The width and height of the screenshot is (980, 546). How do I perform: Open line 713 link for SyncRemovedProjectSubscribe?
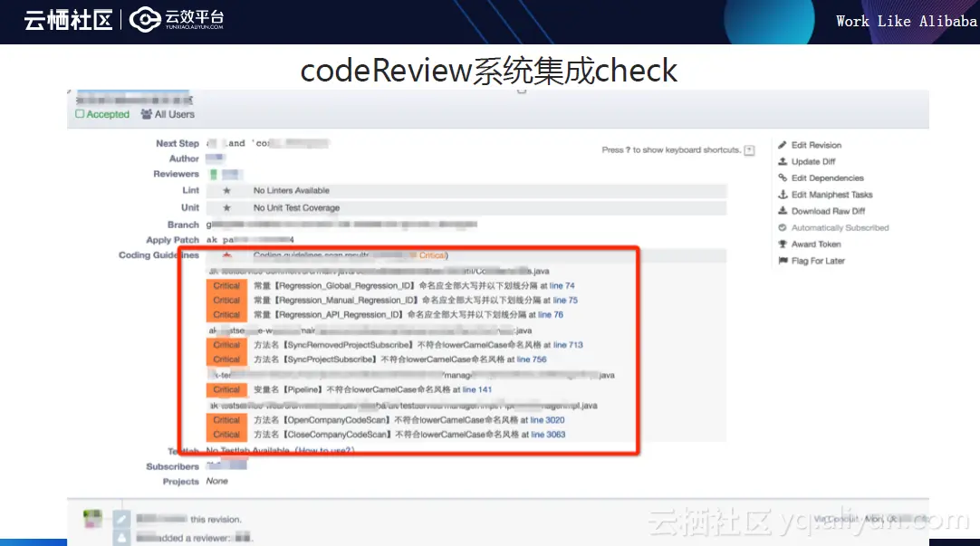coord(568,345)
